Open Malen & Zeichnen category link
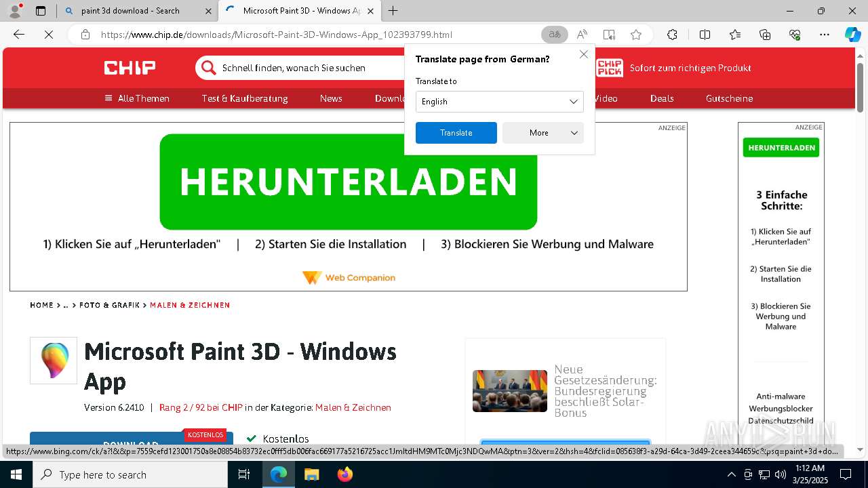Image resolution: width=868 pixels, height=488 pixels. click(x=353, y=407)
